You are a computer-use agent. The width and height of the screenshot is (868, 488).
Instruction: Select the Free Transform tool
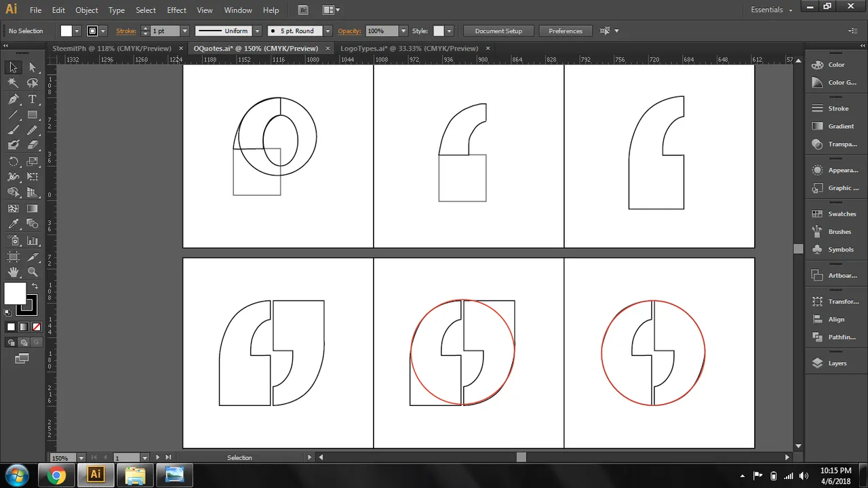point(32,177)
